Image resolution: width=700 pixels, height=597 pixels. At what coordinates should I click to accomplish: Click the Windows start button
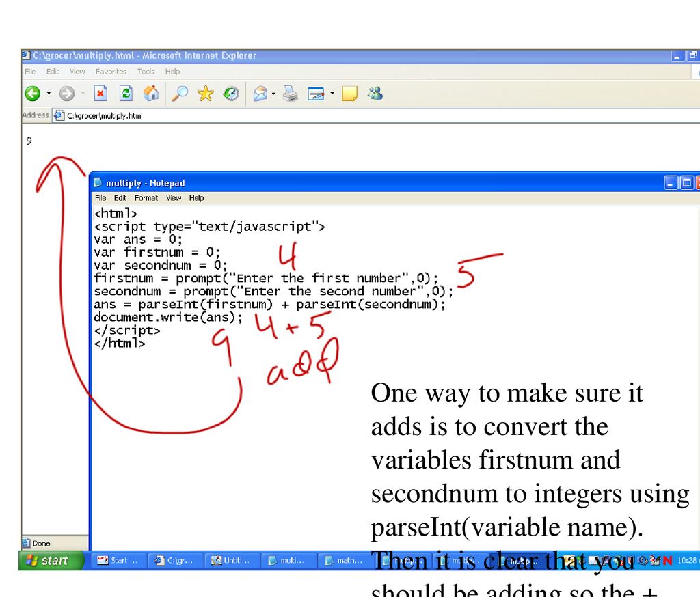click(51, 560)
